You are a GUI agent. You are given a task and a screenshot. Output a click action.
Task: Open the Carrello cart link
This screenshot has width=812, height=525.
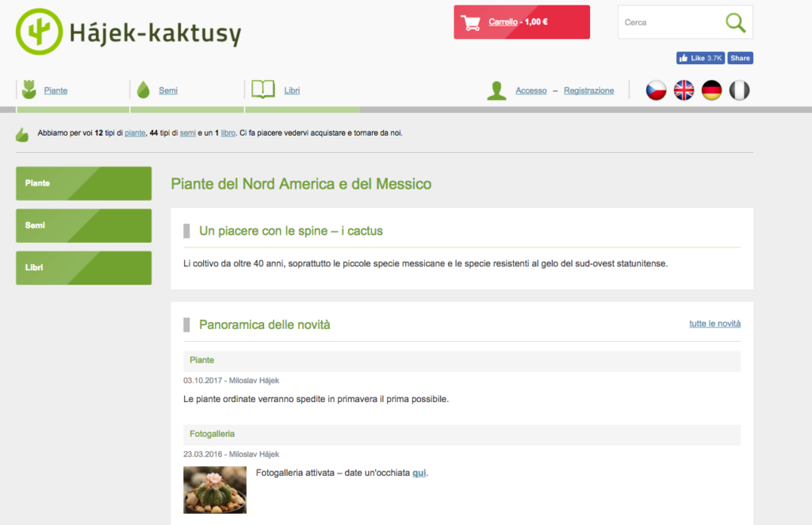[x=503, y=21]
